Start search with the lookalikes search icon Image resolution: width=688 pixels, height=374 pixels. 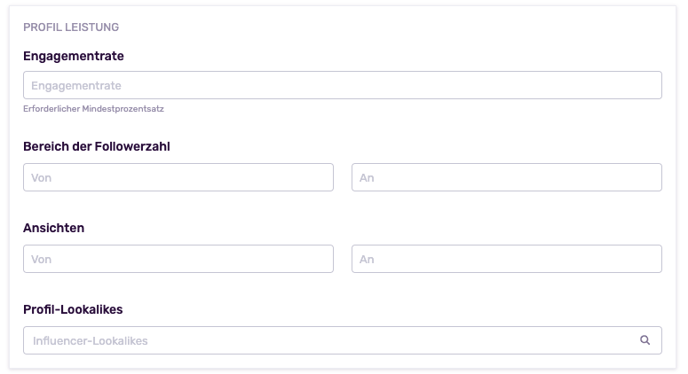pos(645,340)
